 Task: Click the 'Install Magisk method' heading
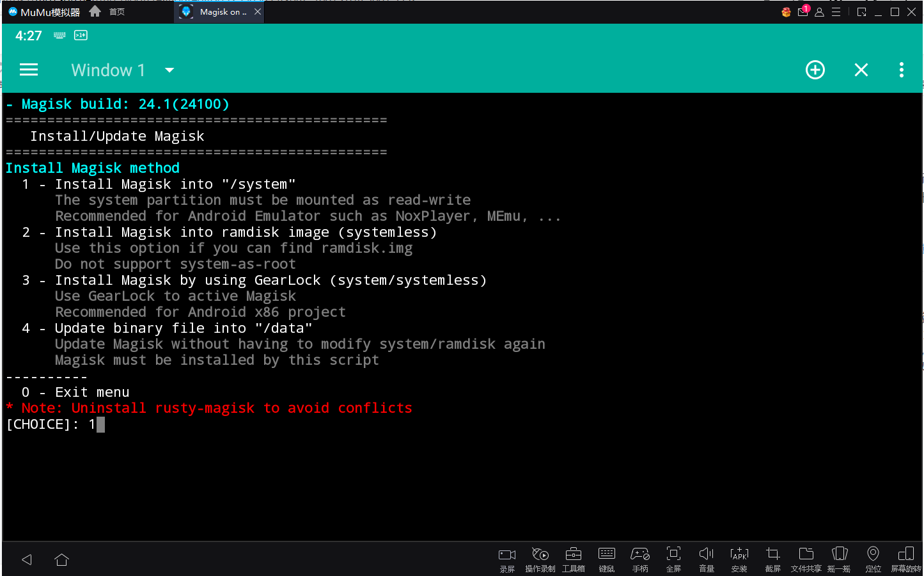93,168
